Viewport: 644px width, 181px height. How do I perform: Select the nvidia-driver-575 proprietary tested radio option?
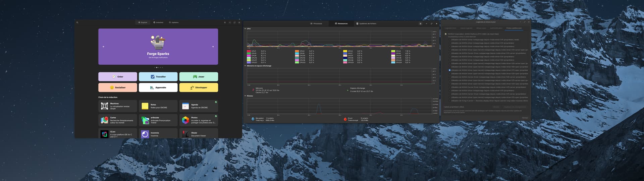coord(450,40)
